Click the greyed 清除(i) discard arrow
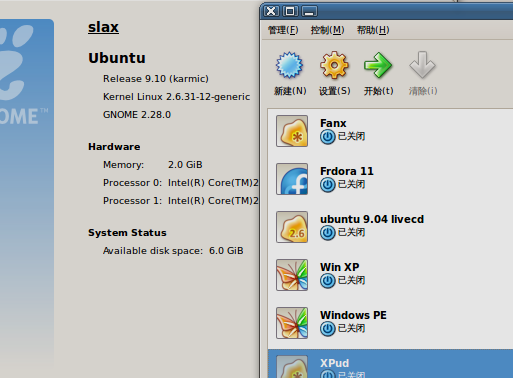This screenshot has height=378, width=513. tap(422, 65)
